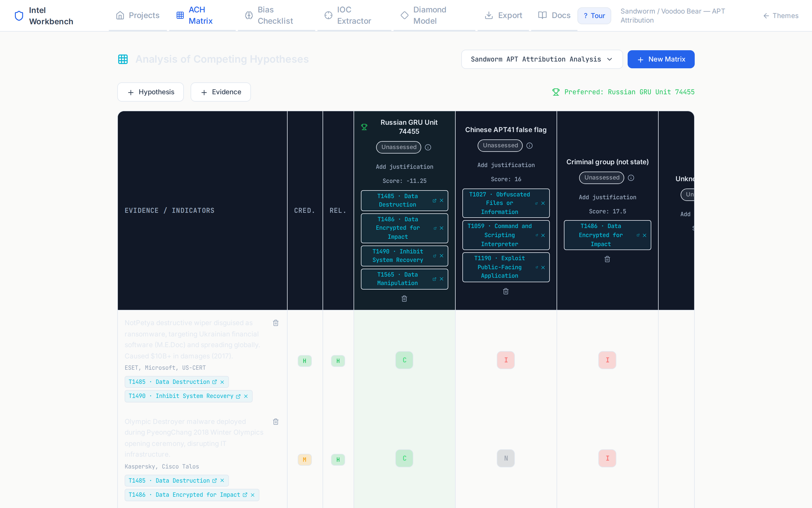Open T1486 link on Olympic Destroyer evidence
812x508 pixels.
245,495
